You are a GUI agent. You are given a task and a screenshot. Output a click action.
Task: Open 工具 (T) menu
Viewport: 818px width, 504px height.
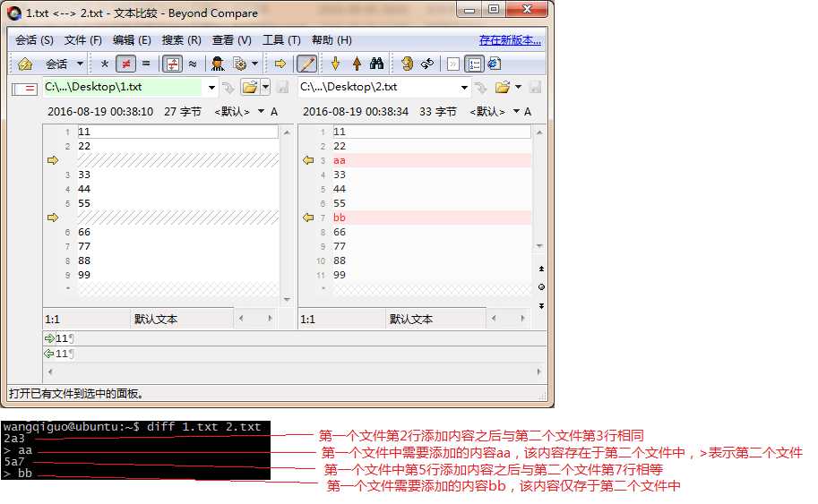coord(281,40)
